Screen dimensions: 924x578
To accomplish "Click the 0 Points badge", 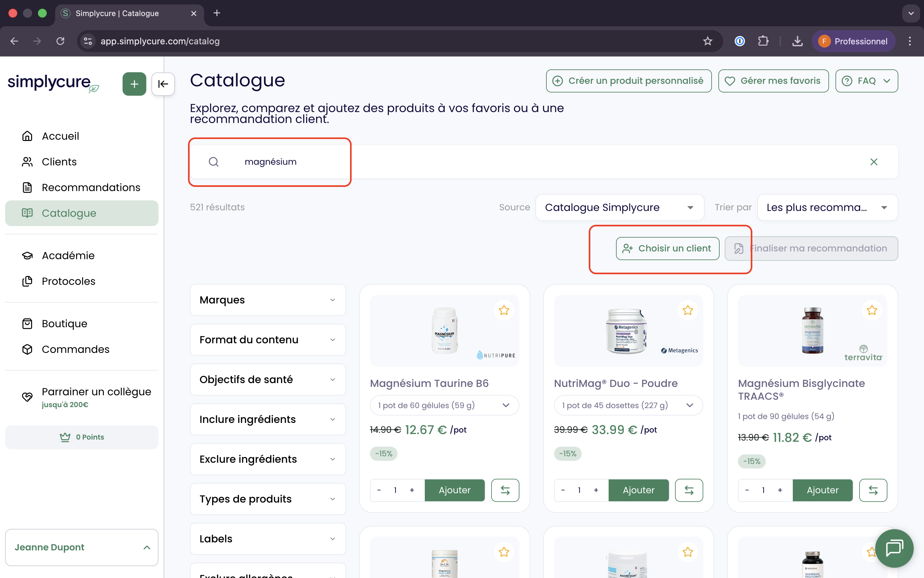I will pyautogui.click(x=82, y=437).
